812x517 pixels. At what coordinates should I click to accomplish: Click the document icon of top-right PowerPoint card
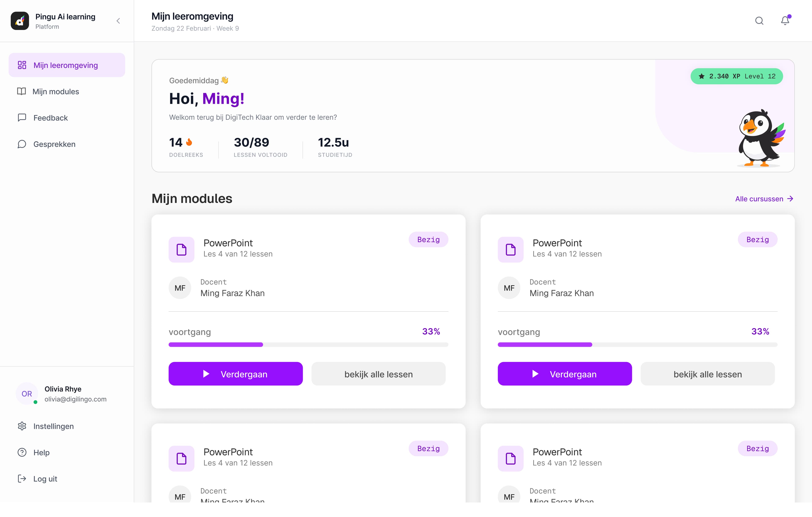click(510, 250)
